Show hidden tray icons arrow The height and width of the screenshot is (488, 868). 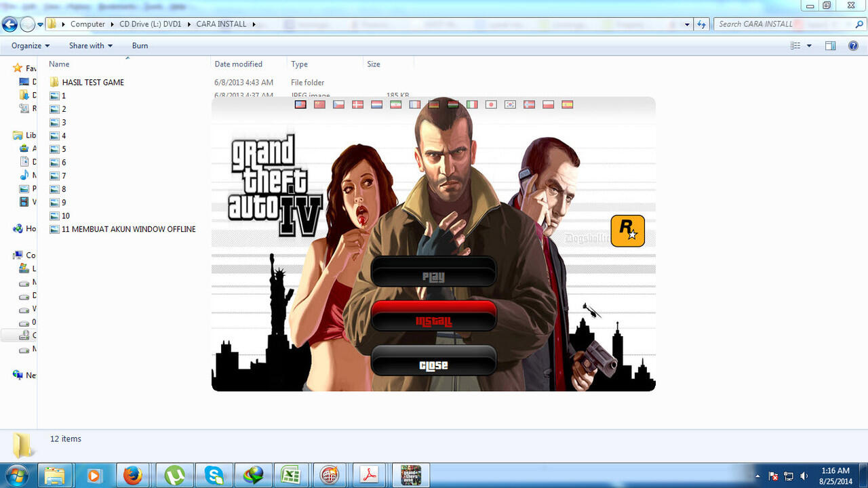[758, 476]
